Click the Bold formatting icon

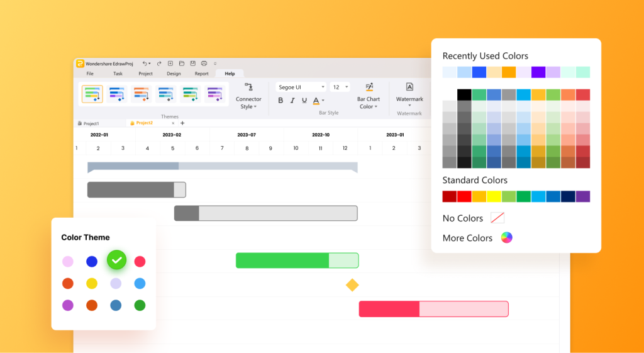[x=280, y=100]
